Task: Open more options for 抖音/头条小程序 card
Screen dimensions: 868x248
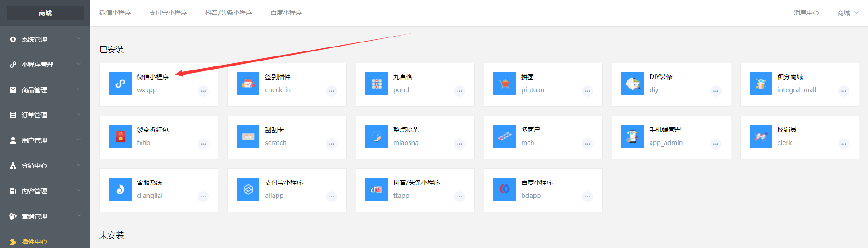Action: coord(459,197)
